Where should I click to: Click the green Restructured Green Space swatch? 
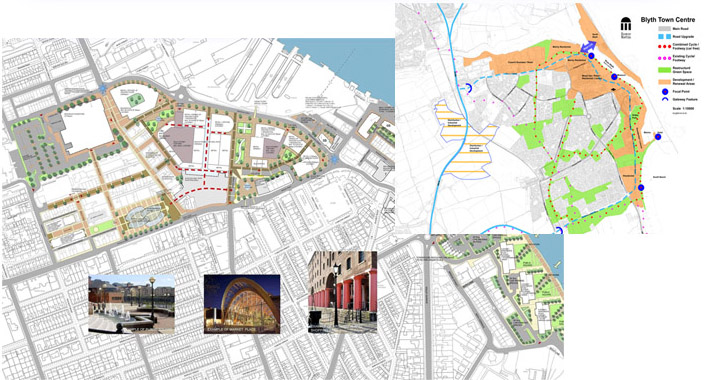click(x=665, y=70)
